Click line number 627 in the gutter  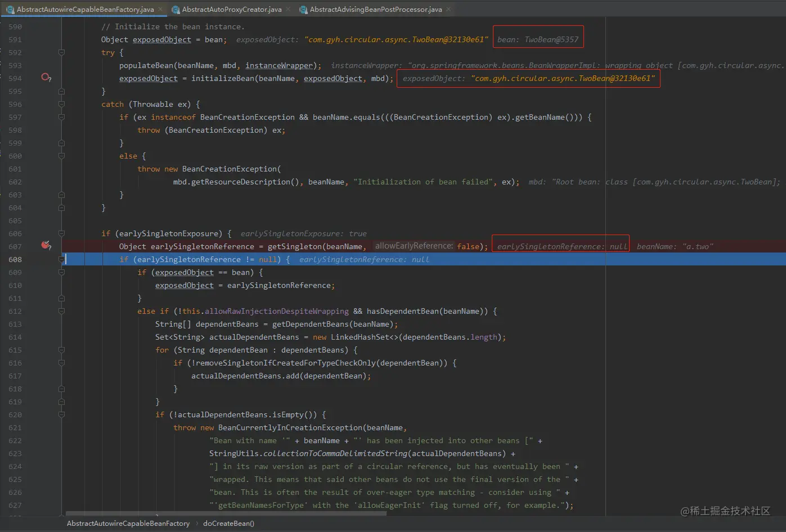click(x=15, y=505)
